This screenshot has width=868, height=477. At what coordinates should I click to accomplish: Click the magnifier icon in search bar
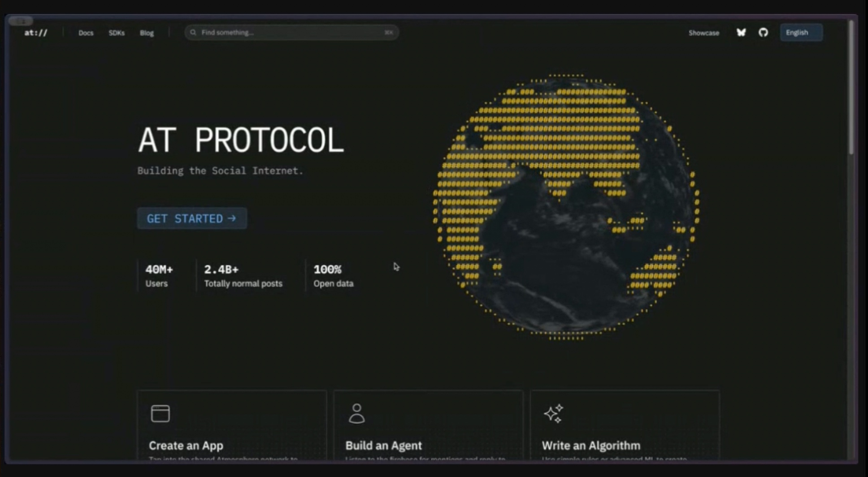[193, 33]
